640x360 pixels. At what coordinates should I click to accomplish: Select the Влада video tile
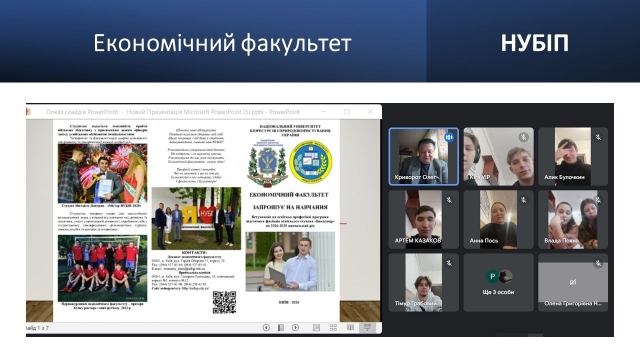(x=573, y=220)
